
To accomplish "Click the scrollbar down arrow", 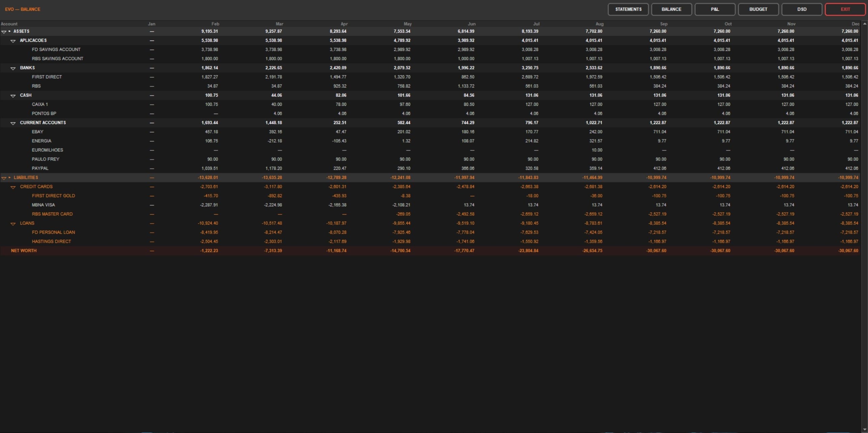I will (x=865, y=429).
